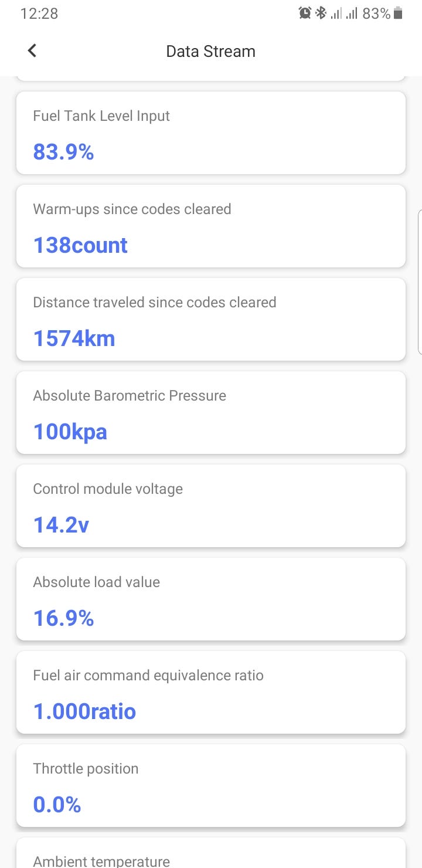Viewport: 422px width, 868px height.
Task: Open the Fuel Tank Level Input card
Action: click(x=211, y=133)
